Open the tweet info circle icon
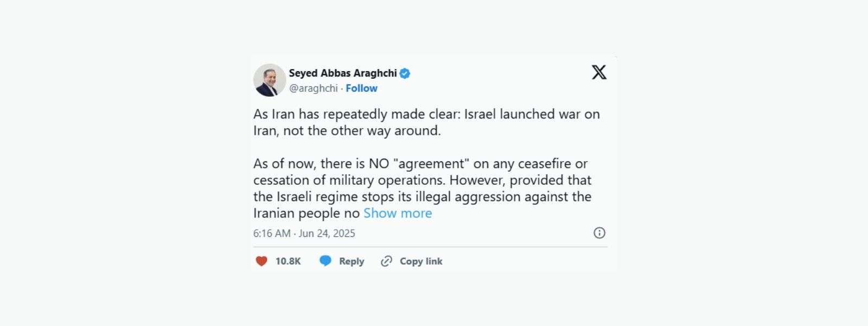 pyautogui.click(x=599, y=233)
